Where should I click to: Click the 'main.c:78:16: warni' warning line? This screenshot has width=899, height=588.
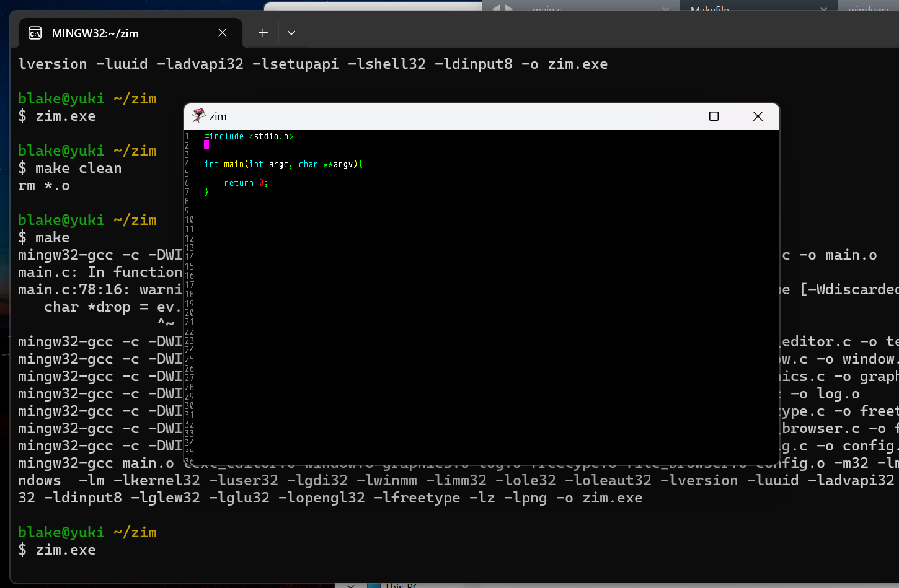[100, 289]
